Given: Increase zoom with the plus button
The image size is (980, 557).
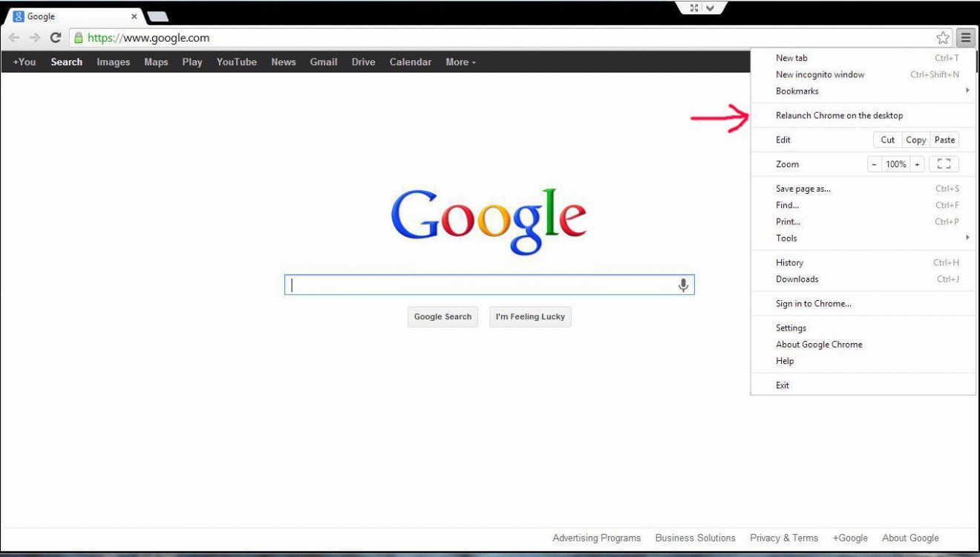Looking at the screenshot, I should pyautogui.click(x=918, y=164).
